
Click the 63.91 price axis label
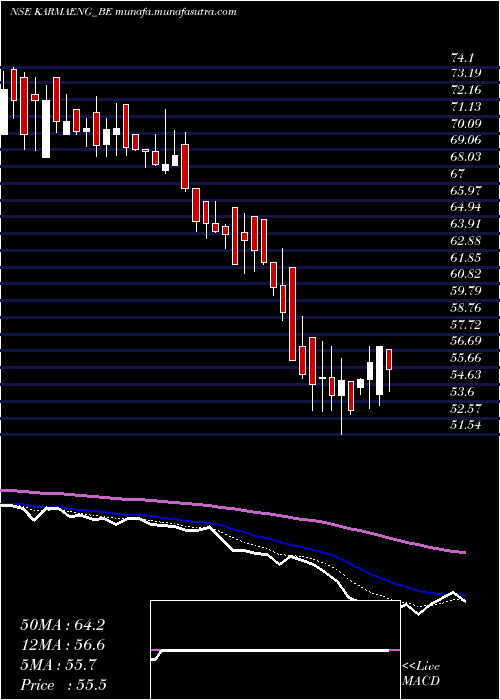coord(466,224)
